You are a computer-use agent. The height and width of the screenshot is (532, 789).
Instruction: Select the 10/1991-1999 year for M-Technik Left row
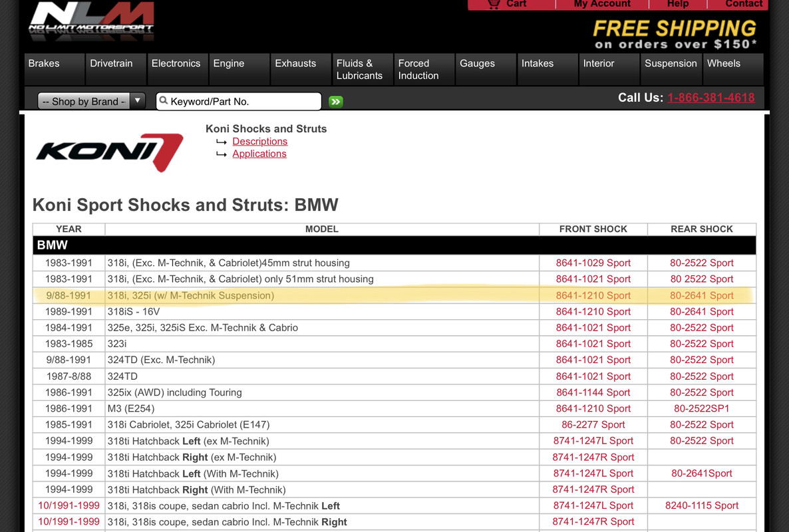[69, 506]
